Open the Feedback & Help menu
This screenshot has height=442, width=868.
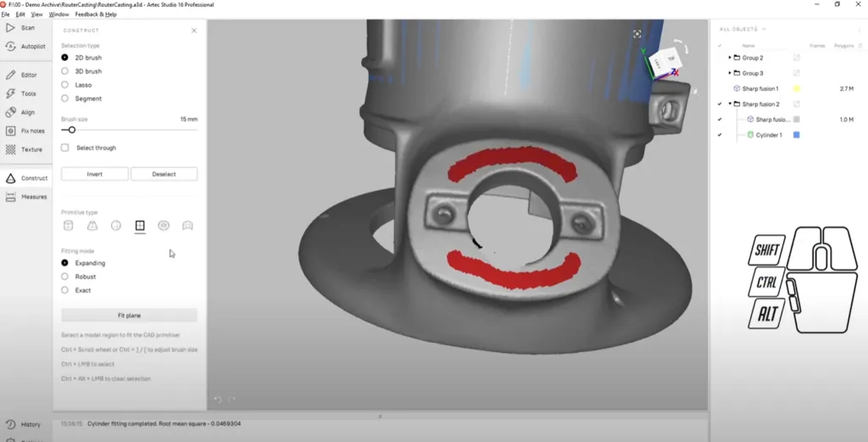[x=96, y=14]
